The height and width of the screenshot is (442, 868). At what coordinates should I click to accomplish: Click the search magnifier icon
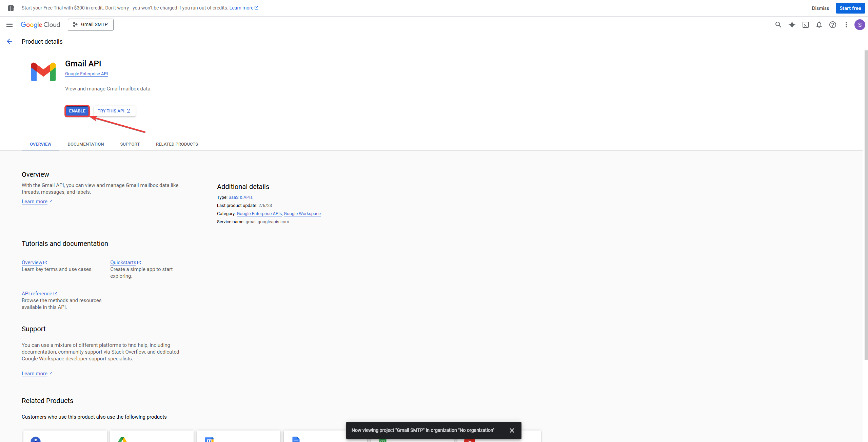point(778,25)
